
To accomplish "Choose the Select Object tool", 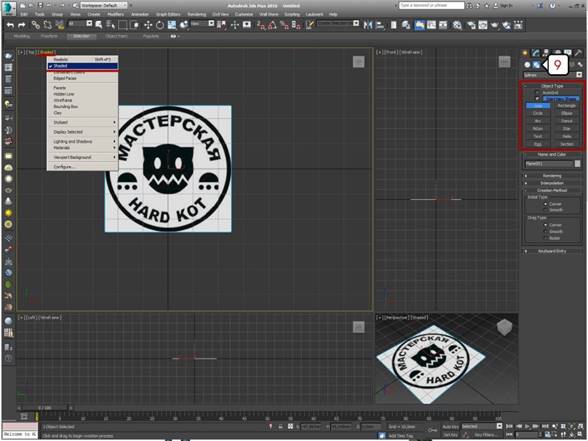I will tap(99, 25).
